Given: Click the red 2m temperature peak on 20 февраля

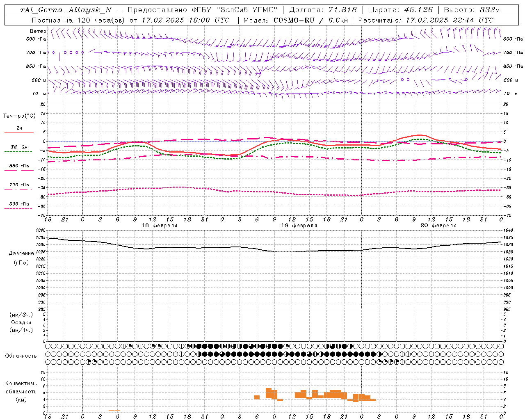Looking at the screenshot, I should point(419,135).
